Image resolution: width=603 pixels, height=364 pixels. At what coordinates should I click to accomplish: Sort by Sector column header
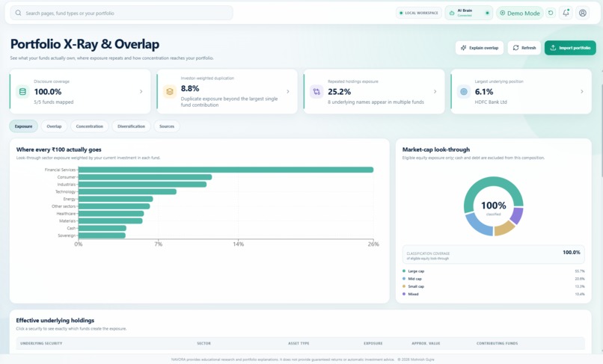pos(203,343)
